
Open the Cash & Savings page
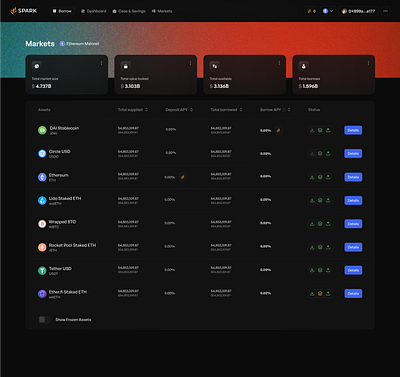point(129,11)
